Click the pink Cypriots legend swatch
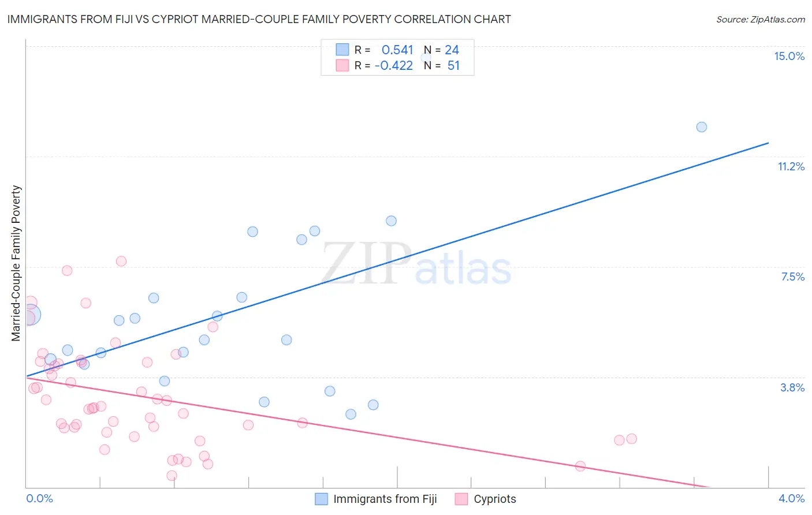812x515 pixels. 461,499
